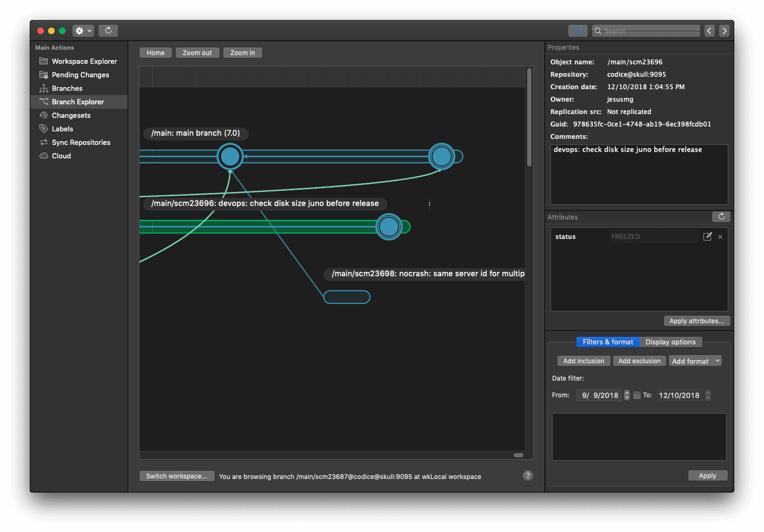The image size is (764, 532).
Task: Select the Filters & format tab
Action: 608,342
